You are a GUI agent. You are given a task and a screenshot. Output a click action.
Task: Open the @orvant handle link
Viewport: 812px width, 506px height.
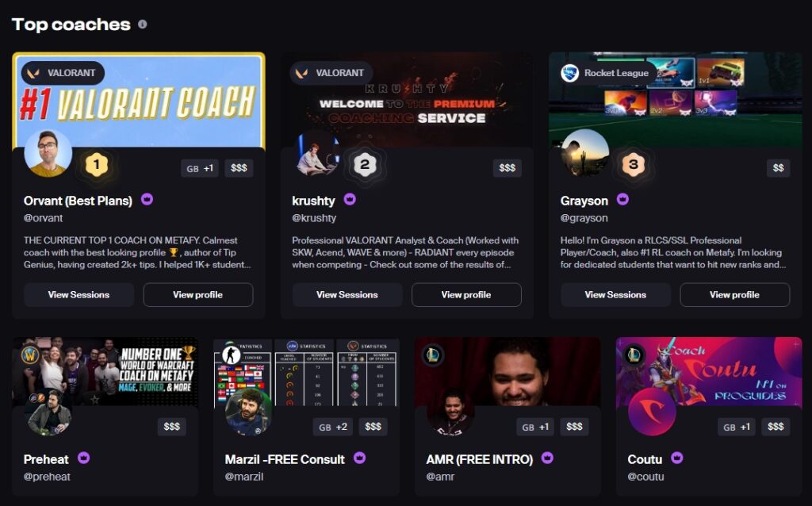coord(43,218)
